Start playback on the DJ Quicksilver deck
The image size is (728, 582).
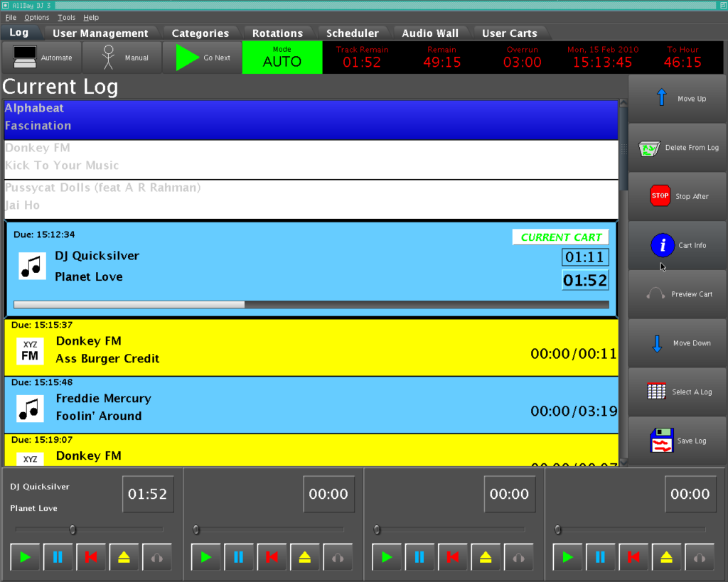point(25,556)
